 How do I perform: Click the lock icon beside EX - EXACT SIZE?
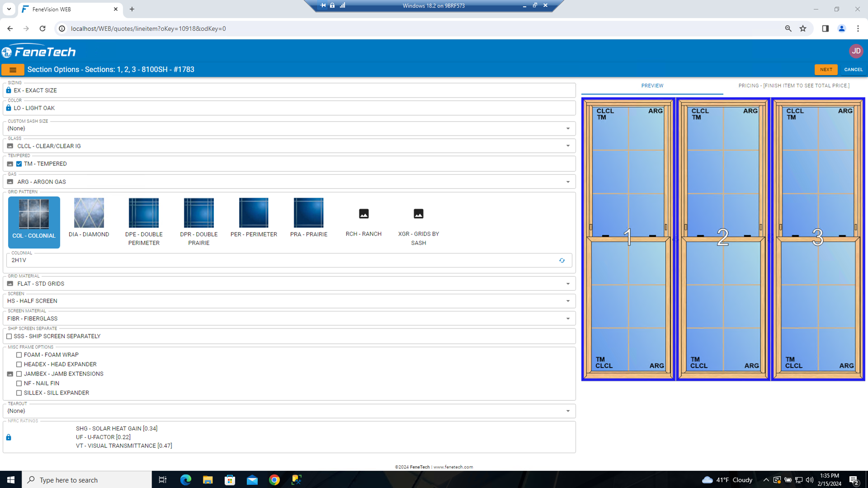(9, 90)
